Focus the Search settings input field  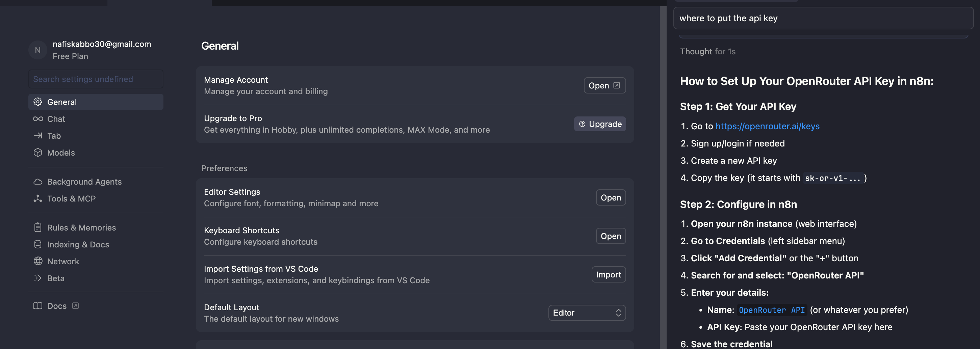96,79
